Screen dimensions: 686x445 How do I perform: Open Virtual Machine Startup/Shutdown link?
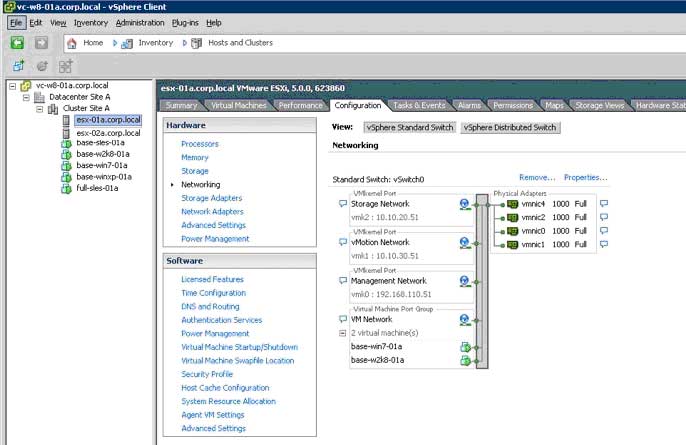tap(239, 347)
